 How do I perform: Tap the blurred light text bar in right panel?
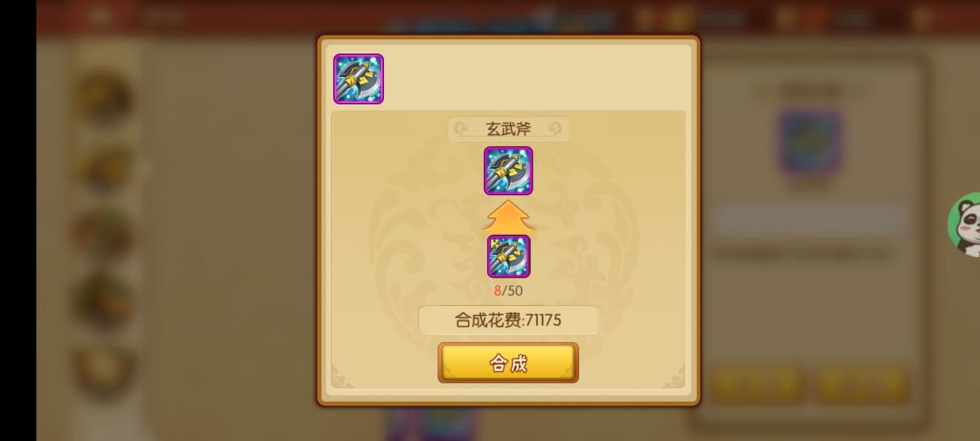click(x=810, y=220)
